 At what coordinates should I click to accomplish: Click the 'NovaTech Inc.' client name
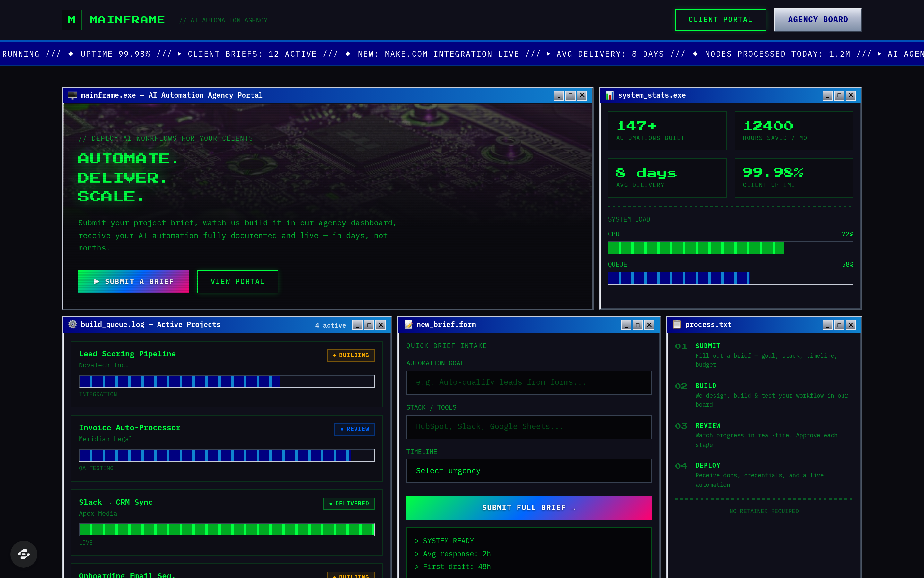click(104, 365)
